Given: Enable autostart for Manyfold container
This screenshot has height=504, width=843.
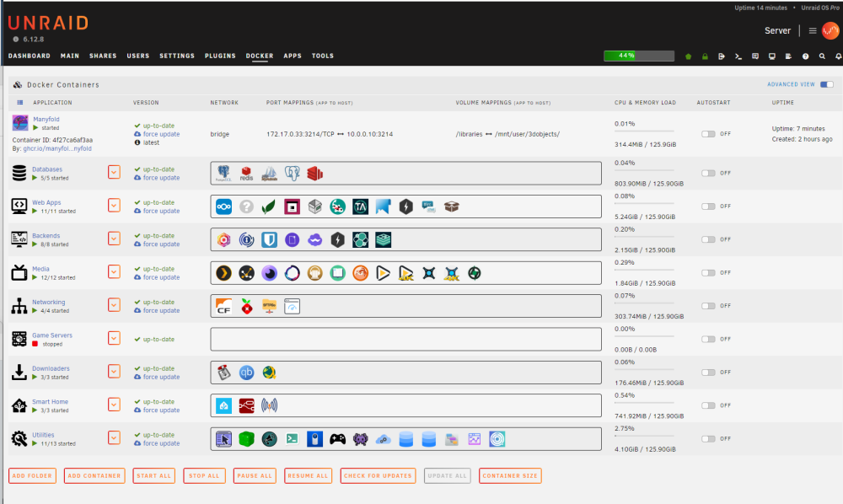Looking at the screenshot, I should [708, 134].
